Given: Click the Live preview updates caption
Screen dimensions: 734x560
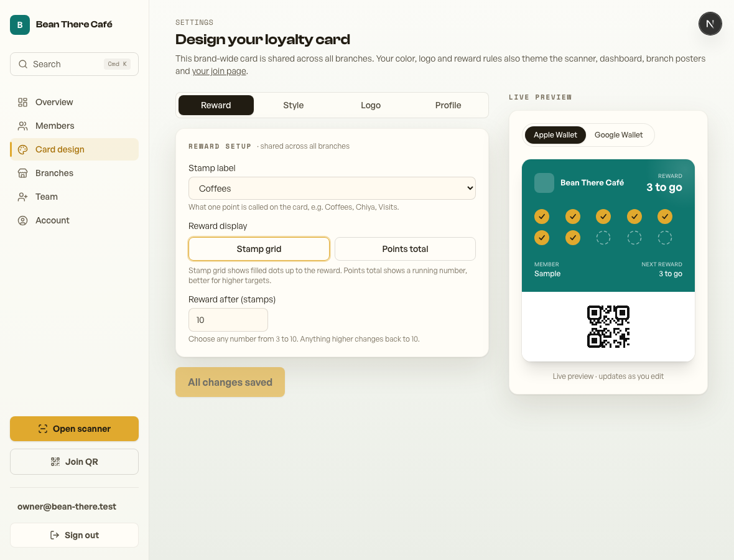Looking at the screenshot, I should tap(608, 376).
